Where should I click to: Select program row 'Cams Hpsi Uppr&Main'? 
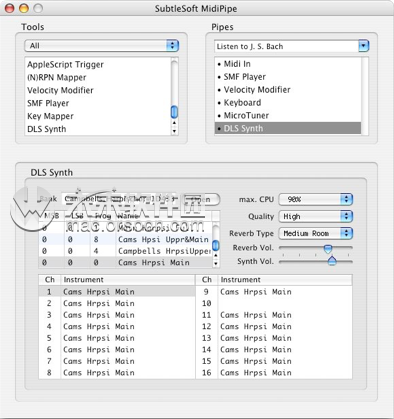point(125,239)
